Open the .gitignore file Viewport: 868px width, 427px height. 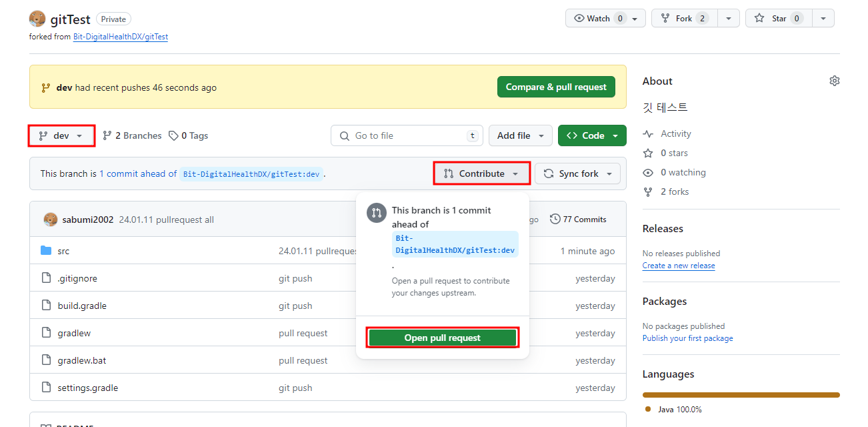(x=77, y=278)
